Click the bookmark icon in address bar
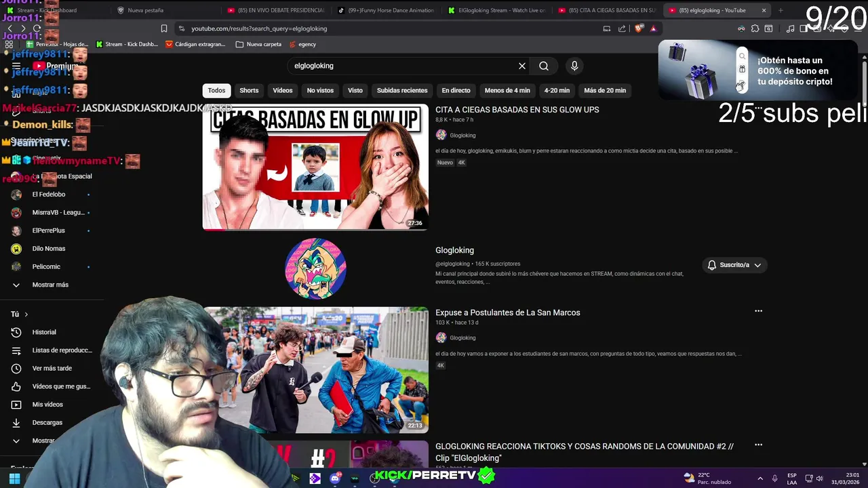The image size is (868, 488). 164,28
